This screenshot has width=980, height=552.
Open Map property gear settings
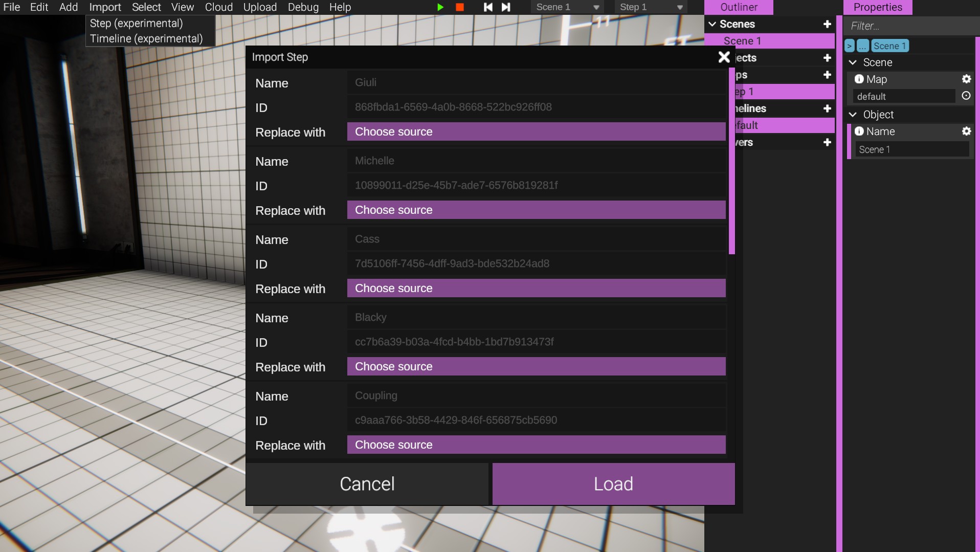(x=966, y=79)
